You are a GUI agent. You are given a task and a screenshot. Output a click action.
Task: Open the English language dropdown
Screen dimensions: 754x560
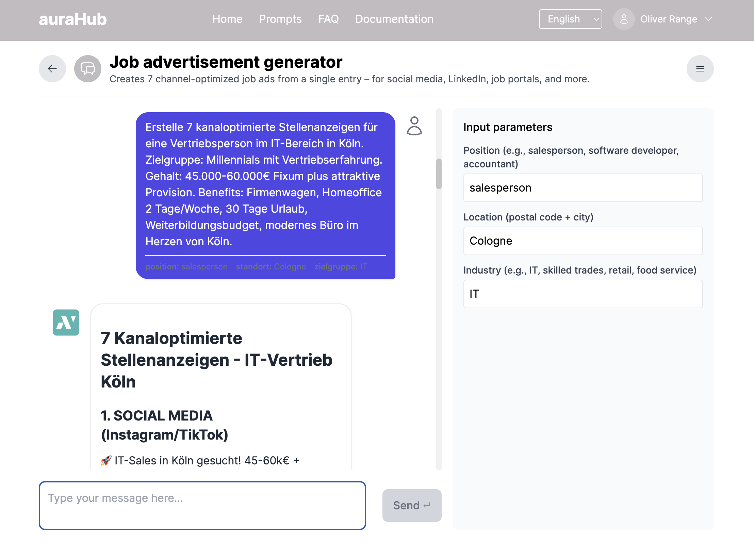570,19
